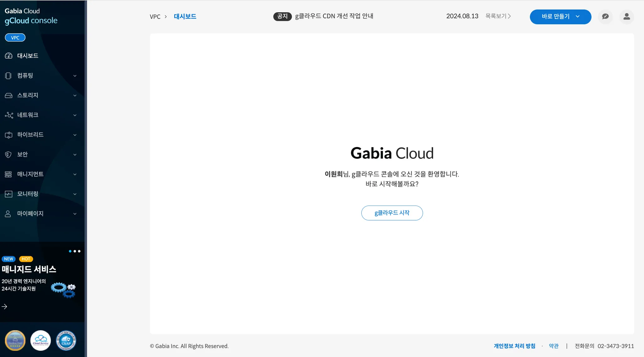
Task: Open the user account profile icon
Action: (x=627, y=17)
